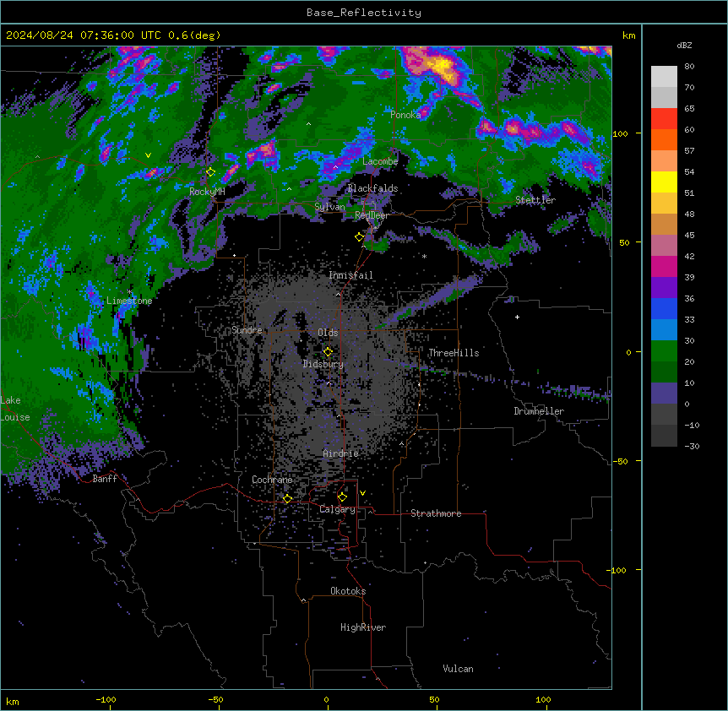Click the Olds town label
728x711 pixels.
click(x=328, y=333)
